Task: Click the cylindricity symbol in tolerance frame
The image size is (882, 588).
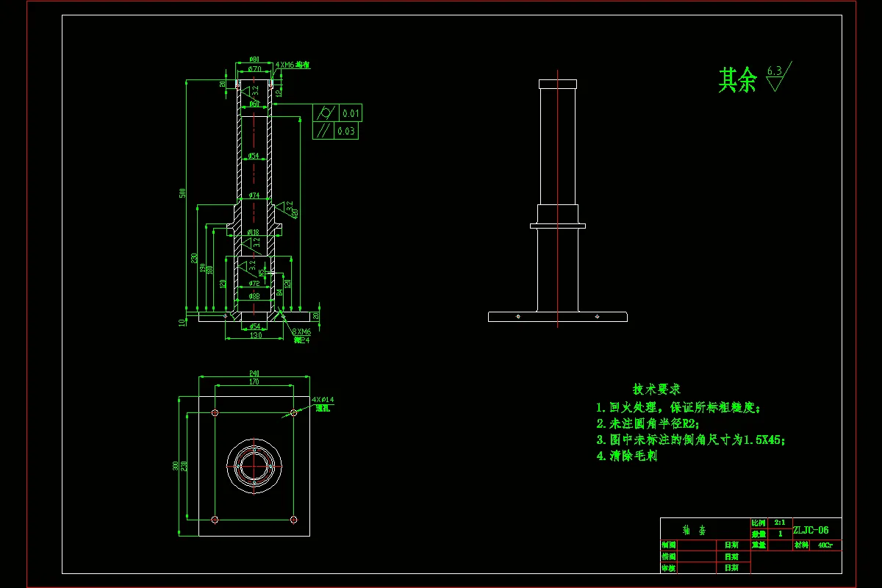Action: point(325,113)
